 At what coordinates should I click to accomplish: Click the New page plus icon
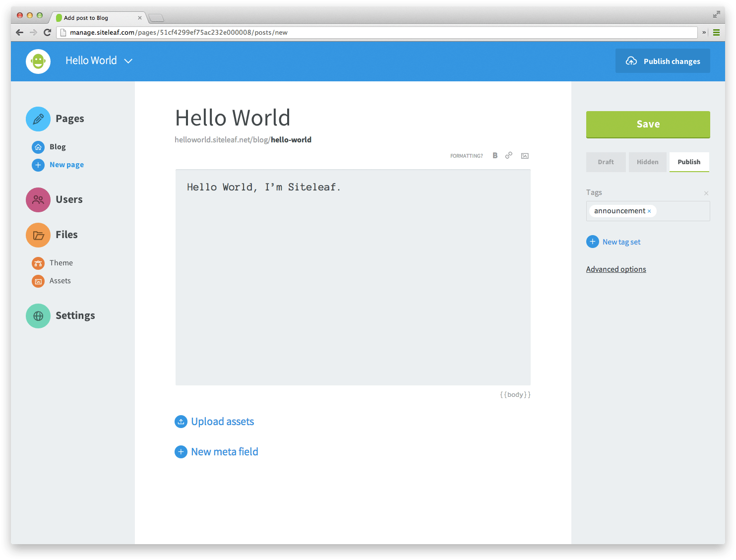(38, 165)
